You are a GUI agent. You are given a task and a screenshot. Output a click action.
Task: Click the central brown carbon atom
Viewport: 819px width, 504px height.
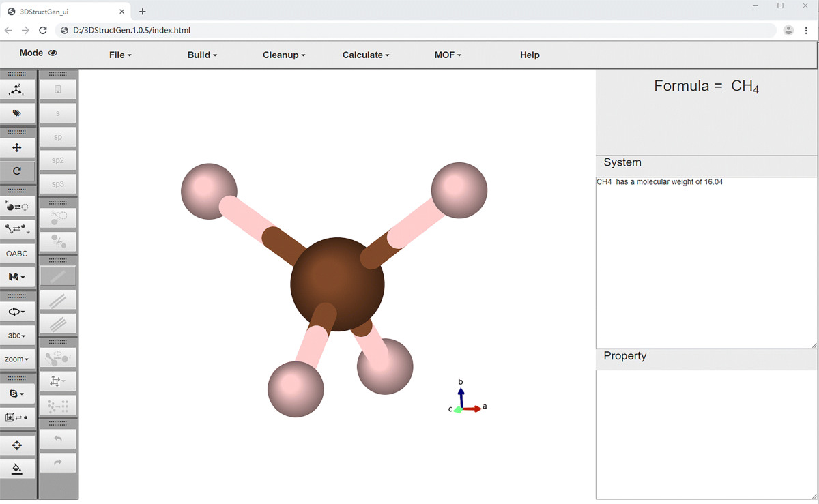[337, 284]
